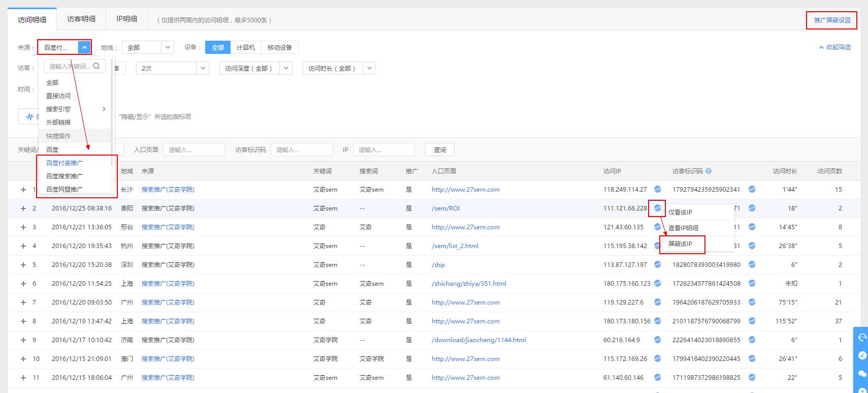Switch to the 访客明细 tab

(x=81, y=19)
